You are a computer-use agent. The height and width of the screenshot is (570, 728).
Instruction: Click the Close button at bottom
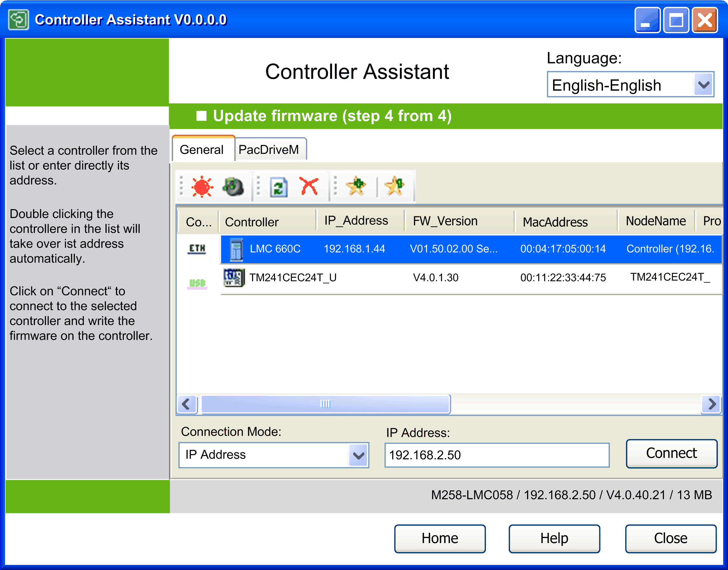click(x=670, y=539)
